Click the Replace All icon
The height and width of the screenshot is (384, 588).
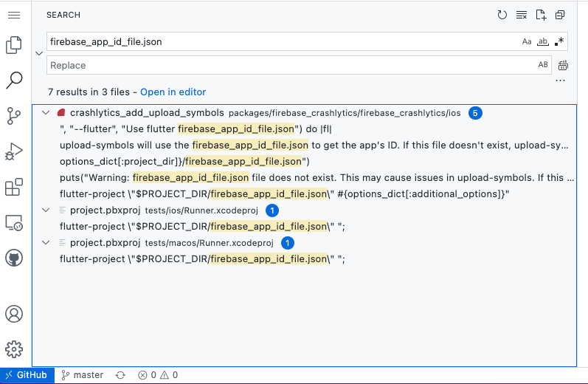(x=563, y=65)
